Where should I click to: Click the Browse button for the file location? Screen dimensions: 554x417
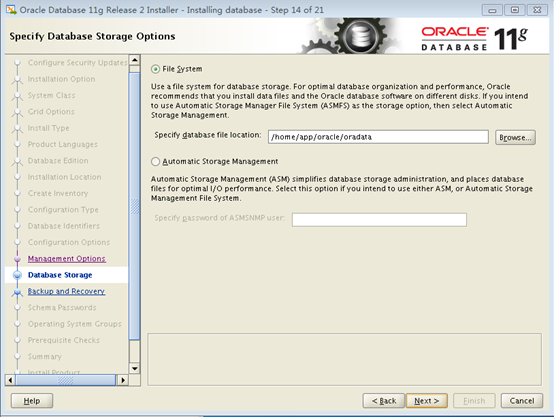point(515,137)
